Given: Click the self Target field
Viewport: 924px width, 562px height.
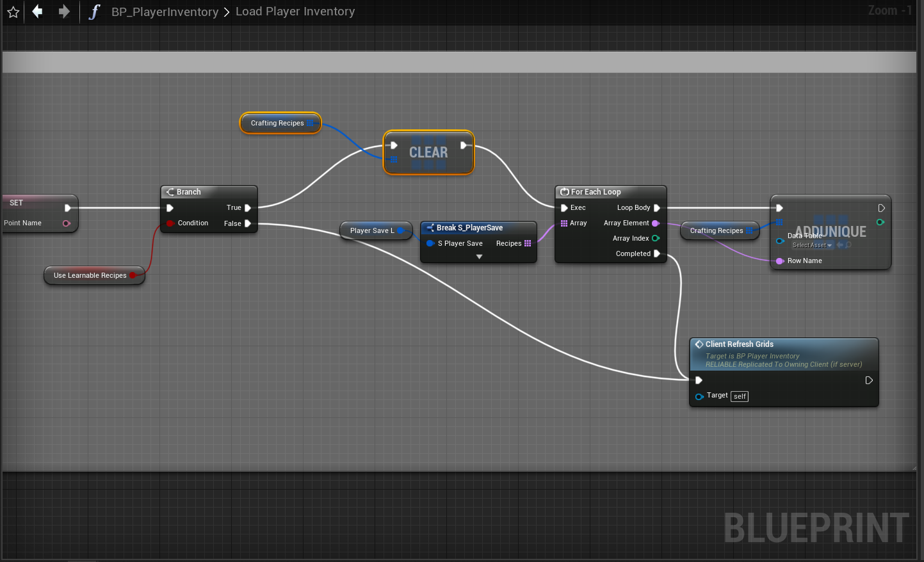Looking at the screenshot, I should pyautogui.click(x=740, y=397).
